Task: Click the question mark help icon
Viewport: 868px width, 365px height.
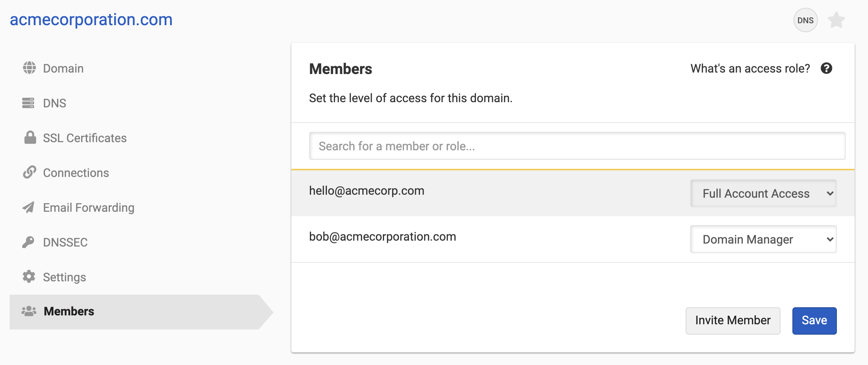Action: [x=826, y=68]
